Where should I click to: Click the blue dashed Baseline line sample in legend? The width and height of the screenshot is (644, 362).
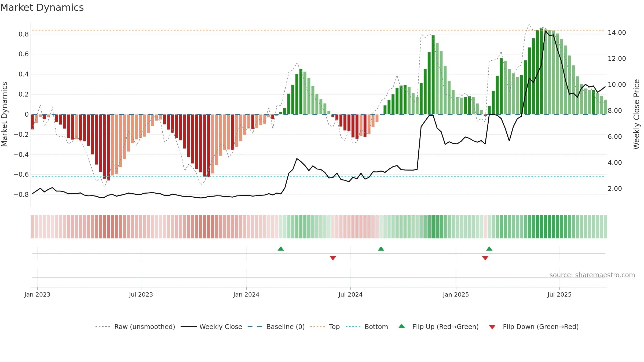tap(255, 327)
